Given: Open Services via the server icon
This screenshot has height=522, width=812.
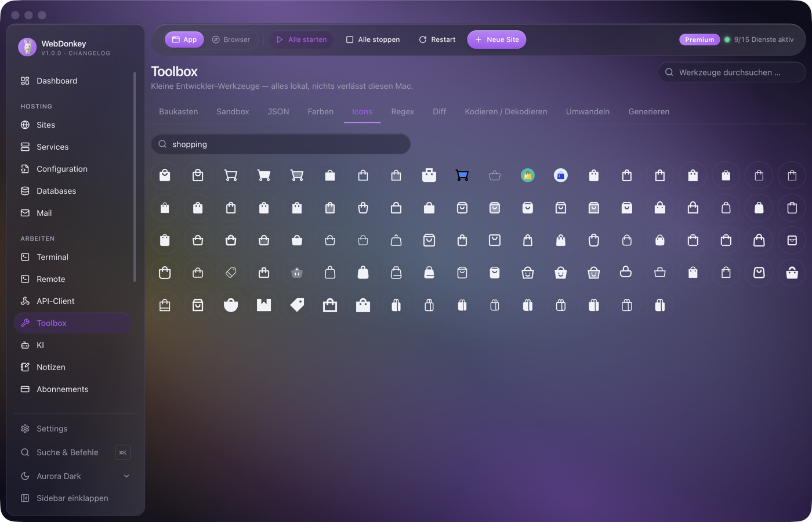Looking at the screenshot, I should click(x=25, y=147).
